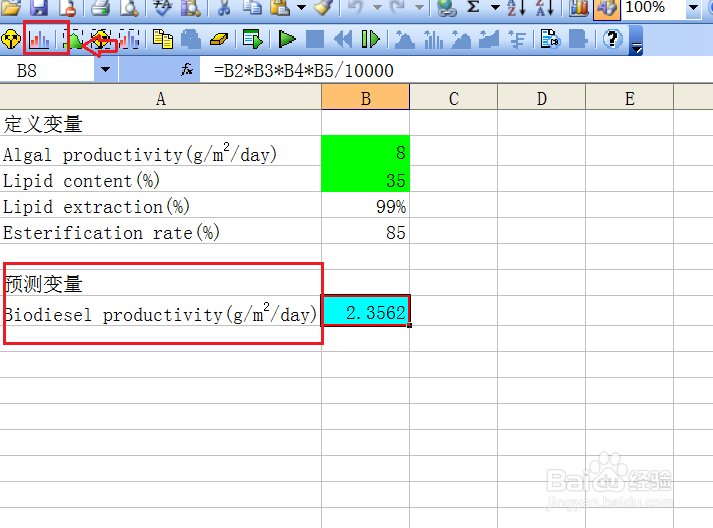The image size is (713, 528).
Task: Click the Select All Forecasts dashed bar icon
Action: click(x=129, y=40)
